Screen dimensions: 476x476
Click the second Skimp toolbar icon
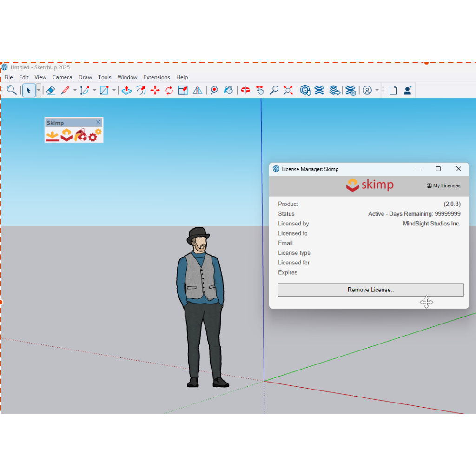(x=66, y=135)
